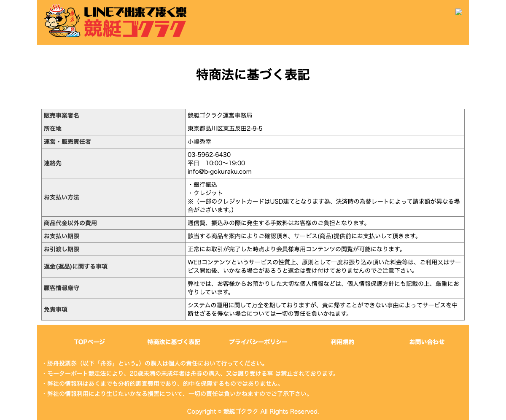Click the ・銀行振込 payment line
Viewport: 506px width, 420px height.
(x=202, y=185)
